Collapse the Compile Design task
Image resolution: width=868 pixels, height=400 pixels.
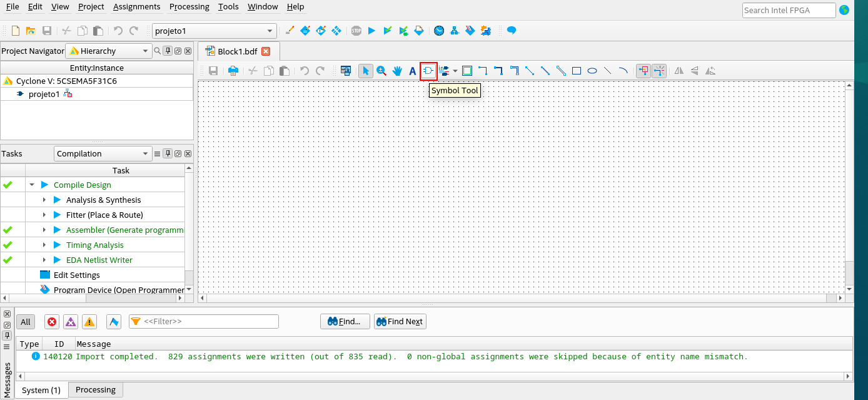(x=31, y=185)
